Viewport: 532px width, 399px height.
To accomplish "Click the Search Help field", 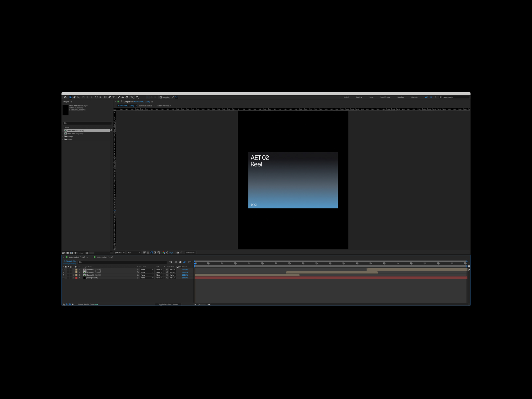I will [x=454, y=97].
